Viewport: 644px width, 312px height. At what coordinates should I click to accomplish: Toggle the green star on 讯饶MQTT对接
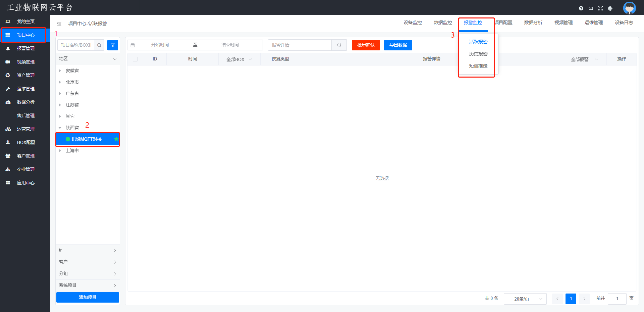116,139
